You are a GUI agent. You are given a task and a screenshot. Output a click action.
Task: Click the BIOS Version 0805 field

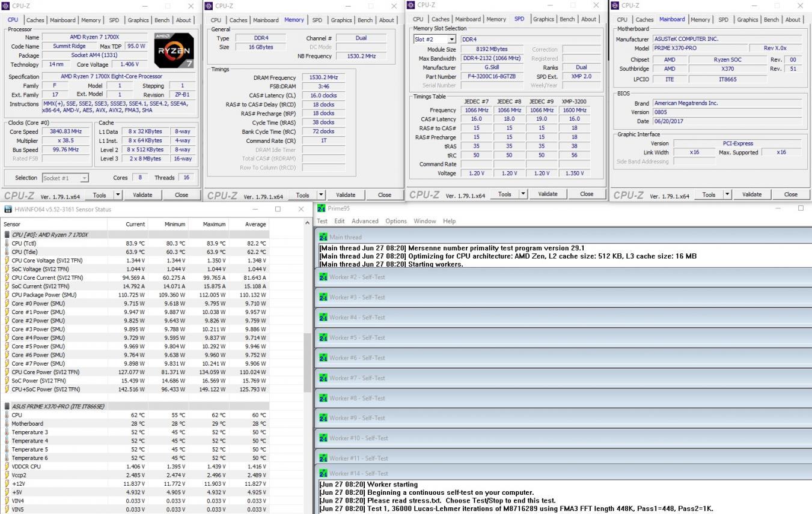(x=727, y=112)
